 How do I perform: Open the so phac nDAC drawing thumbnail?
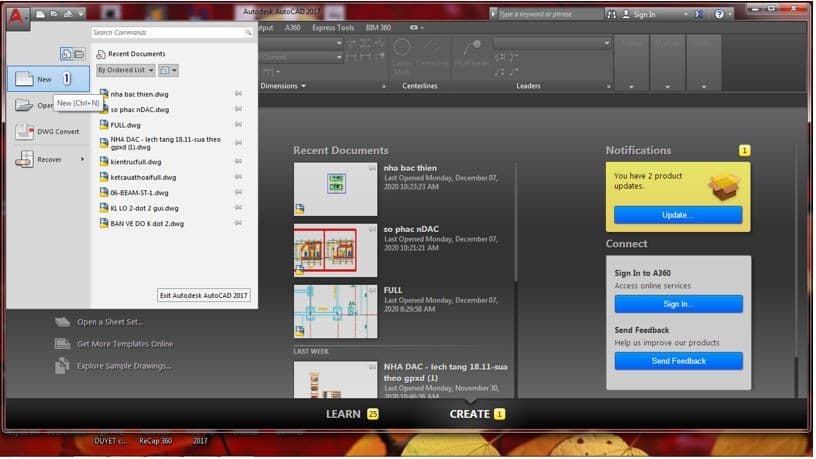coord(336,251)
